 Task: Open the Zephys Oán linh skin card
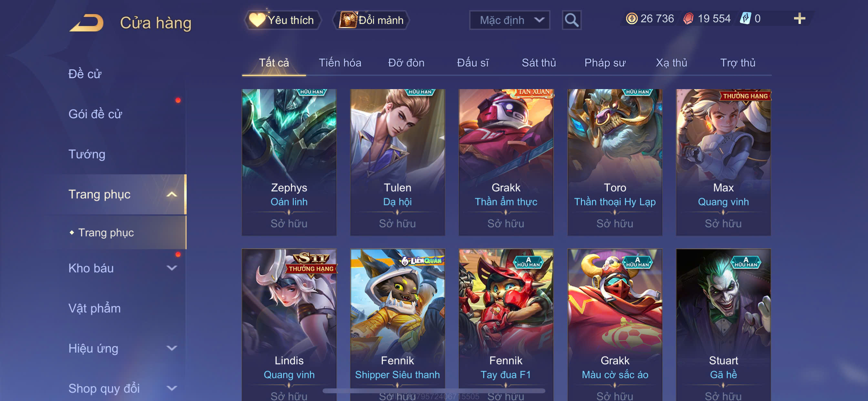click(x=289, y=162)
